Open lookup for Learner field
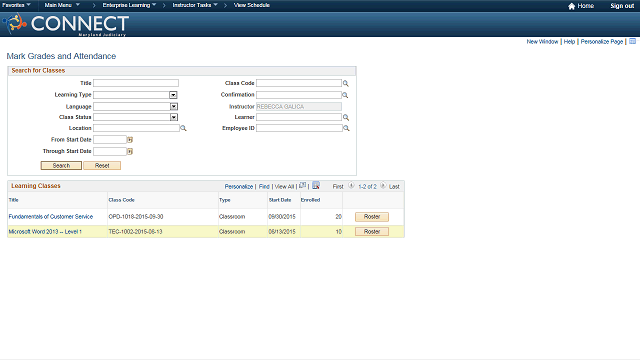The height and width of the screenshot is (360, 640). pyautogui.click(x=346, y=118)
